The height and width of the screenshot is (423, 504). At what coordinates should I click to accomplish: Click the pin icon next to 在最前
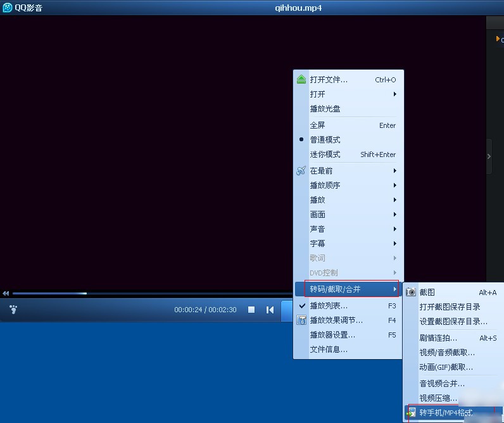(301, 171)
